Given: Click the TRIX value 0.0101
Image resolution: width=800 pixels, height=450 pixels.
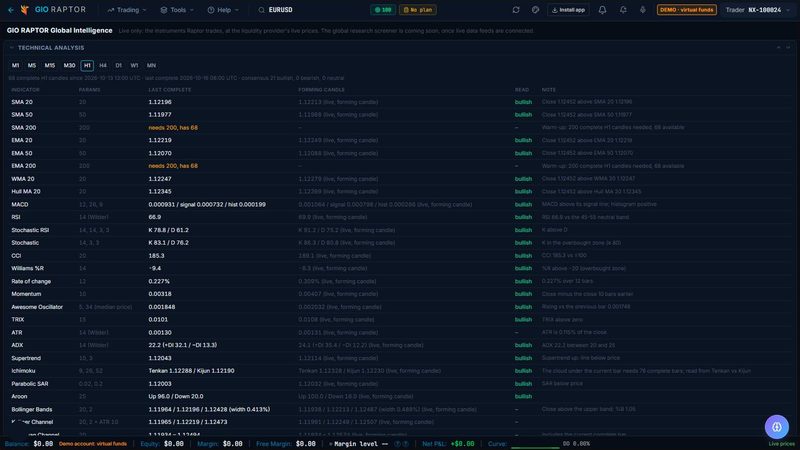Looking at the screenshot, I should tap(158, 319).
